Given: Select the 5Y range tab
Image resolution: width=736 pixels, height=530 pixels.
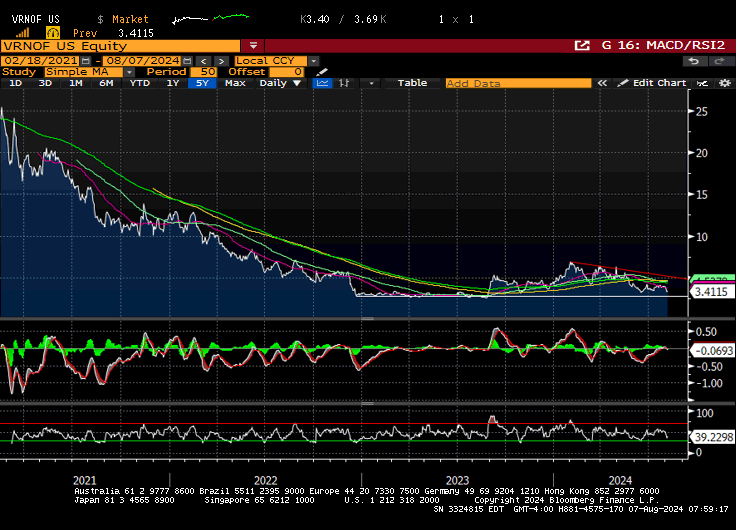Looking at the screenshot, I should pos(202,83).
